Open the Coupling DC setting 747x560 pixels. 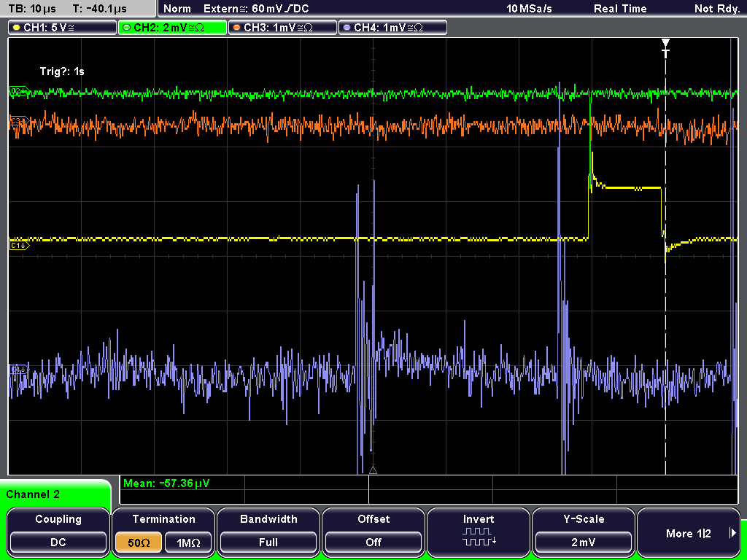(58, 532)
